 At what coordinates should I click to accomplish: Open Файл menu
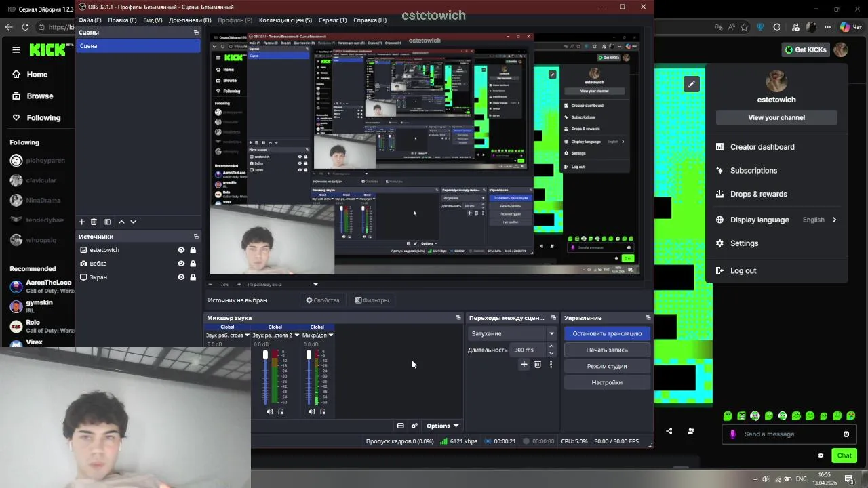(90, 20)
